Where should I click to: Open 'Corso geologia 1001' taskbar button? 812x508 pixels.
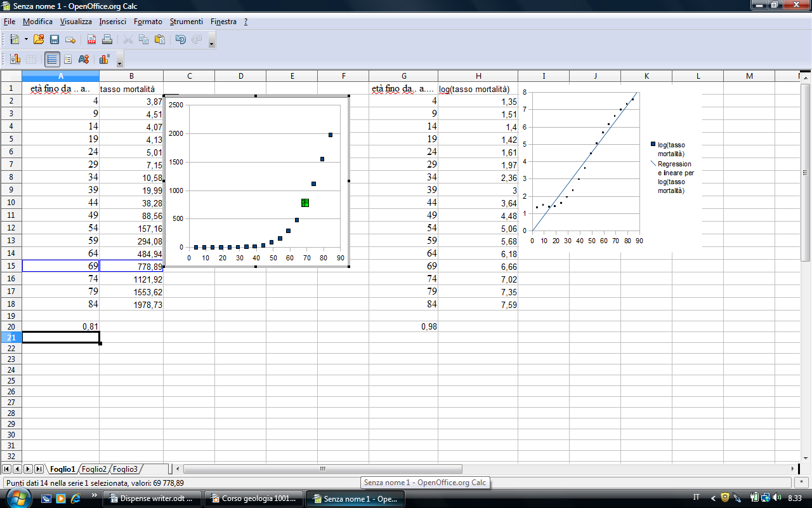[x=254, y=498]
